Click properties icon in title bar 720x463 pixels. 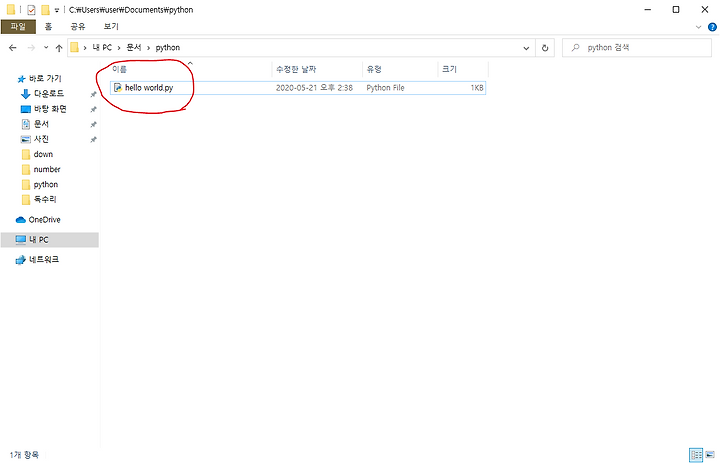[x=31, y=10]
